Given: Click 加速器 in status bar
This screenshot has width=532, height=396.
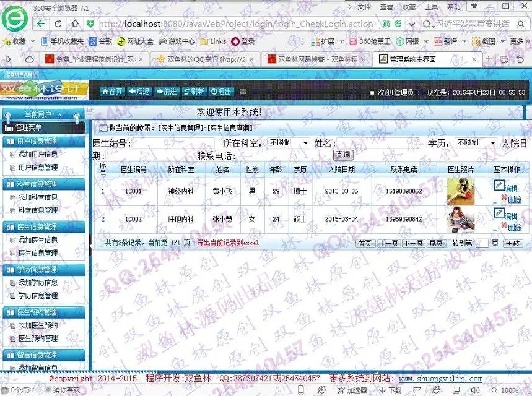Looking at the screenshot, I should click(x=353, y=390).
